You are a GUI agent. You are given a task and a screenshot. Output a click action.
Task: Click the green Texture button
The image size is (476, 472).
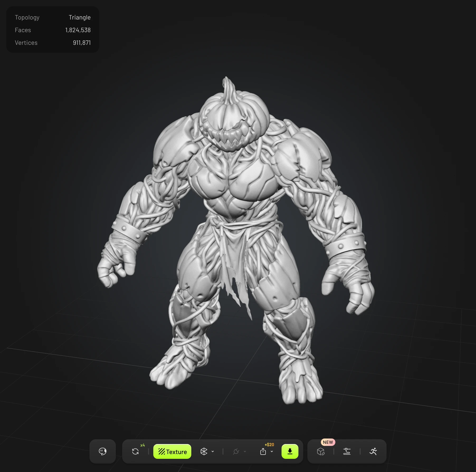(x=172, y=451)
